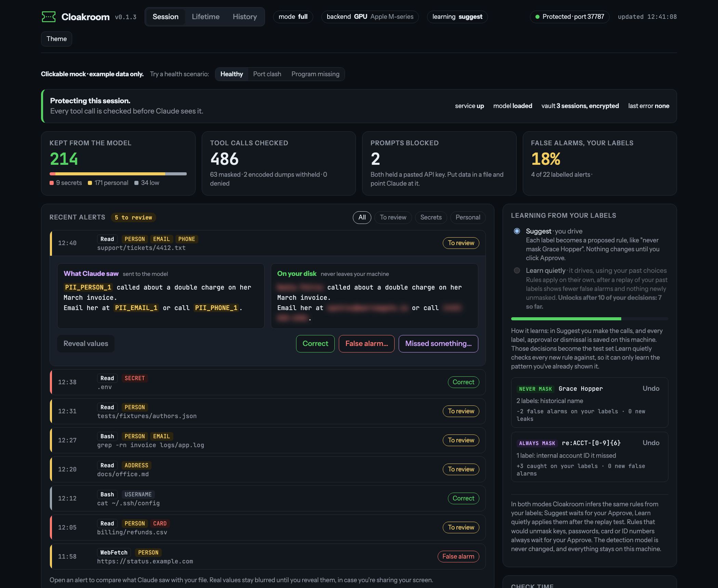Expand the 12:38 .env alert row
This screenshot has height=588, width=718.
(x=268, y=382)
